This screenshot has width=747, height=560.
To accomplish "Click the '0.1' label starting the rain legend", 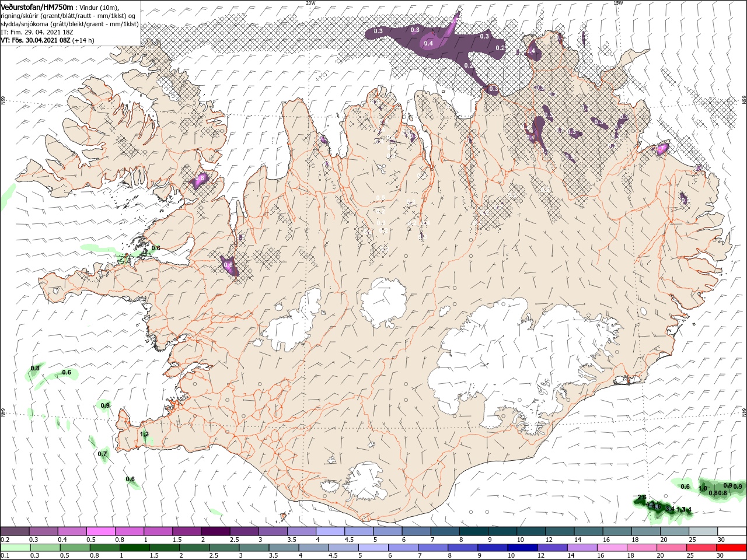I will (5, 556).
